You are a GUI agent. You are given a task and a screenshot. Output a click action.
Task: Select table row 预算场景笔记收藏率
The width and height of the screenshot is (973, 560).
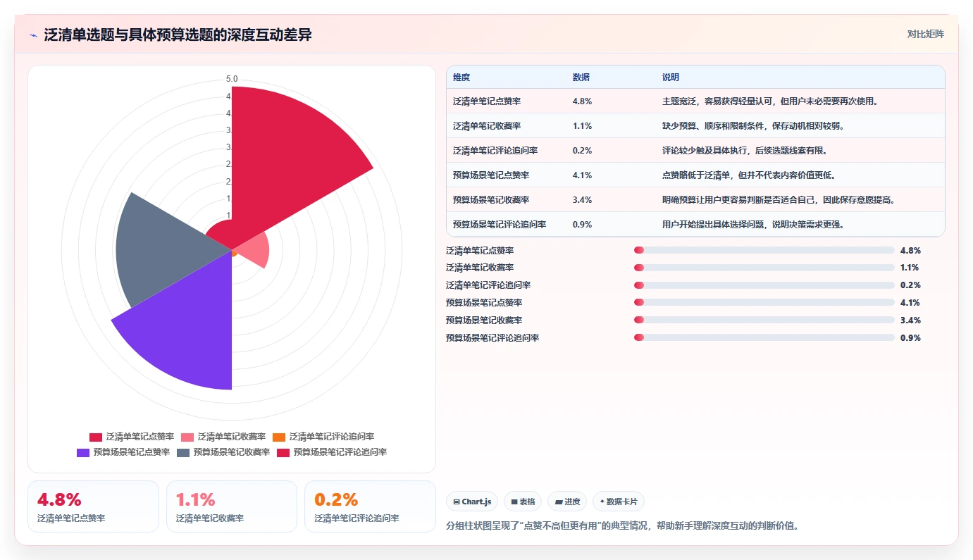click(695, 199)
